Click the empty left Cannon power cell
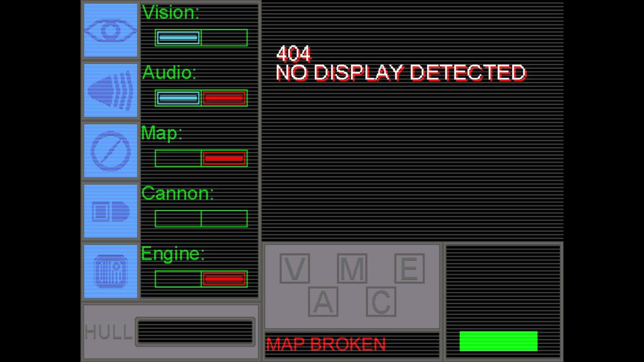 pyautogui.click(x=178, y=219)
